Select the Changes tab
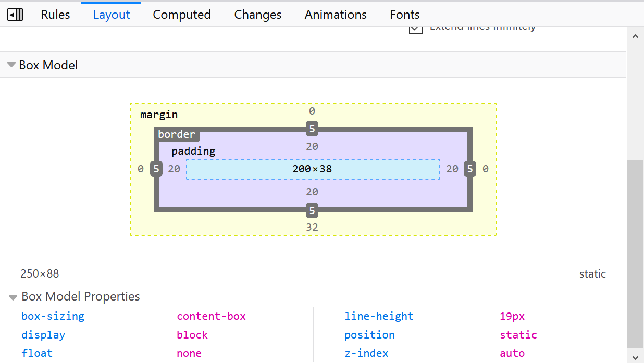The width and height of the screenshot is (644, 363). 258,15
